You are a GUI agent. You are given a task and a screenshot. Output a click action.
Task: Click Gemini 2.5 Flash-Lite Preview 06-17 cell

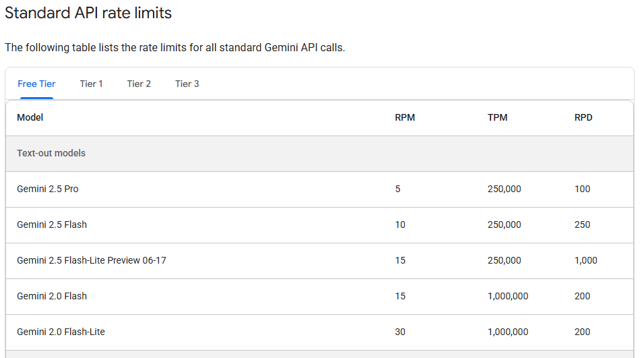click(92, 260)
